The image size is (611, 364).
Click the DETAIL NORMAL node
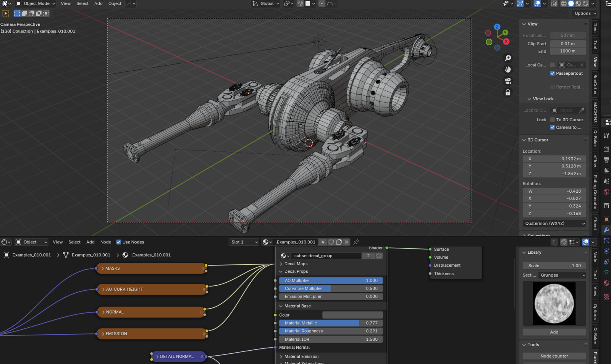coord(178,356)
